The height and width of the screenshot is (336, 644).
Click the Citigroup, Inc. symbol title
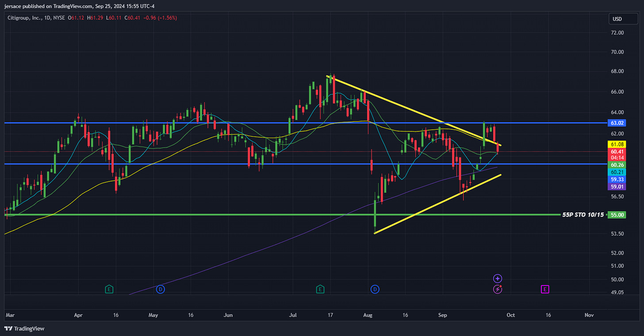(x=26, y=18)
